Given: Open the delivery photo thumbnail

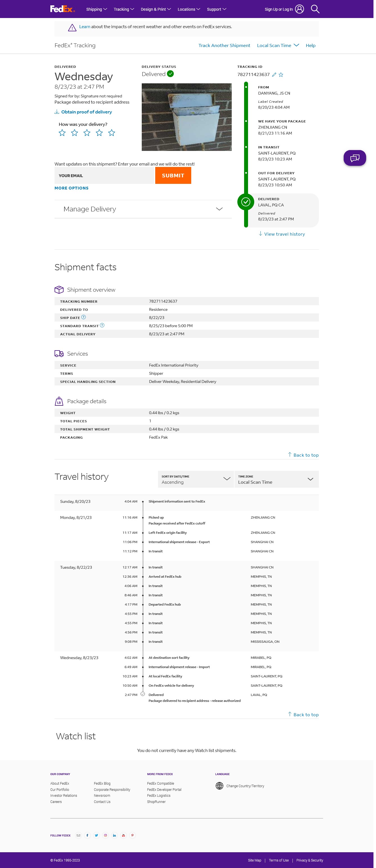Looking at the screenshot, I should pos(186,117).
